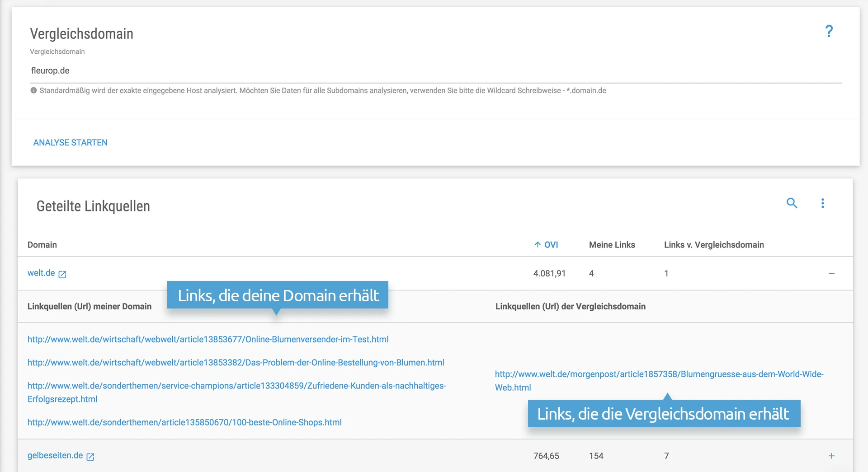Expand the gelbeseiten.de row details
The height and width of the screenshot is (472, 868).
point(831,456)
